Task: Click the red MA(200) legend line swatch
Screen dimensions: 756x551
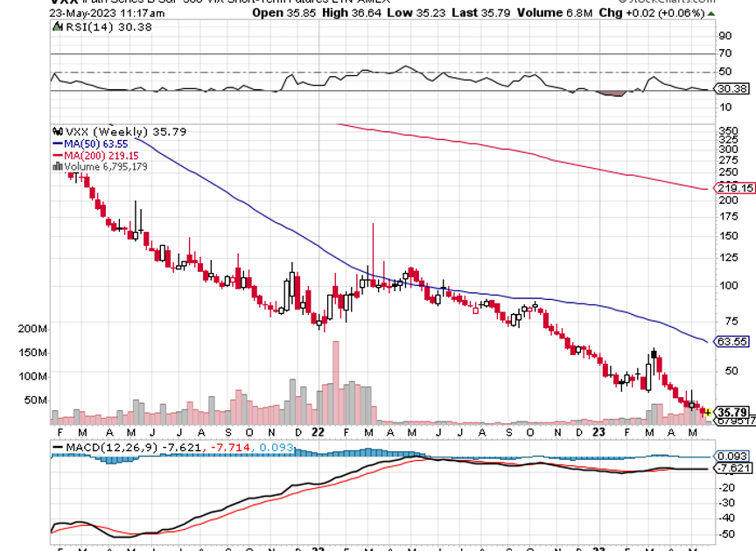Action: [x=58, y=156]
